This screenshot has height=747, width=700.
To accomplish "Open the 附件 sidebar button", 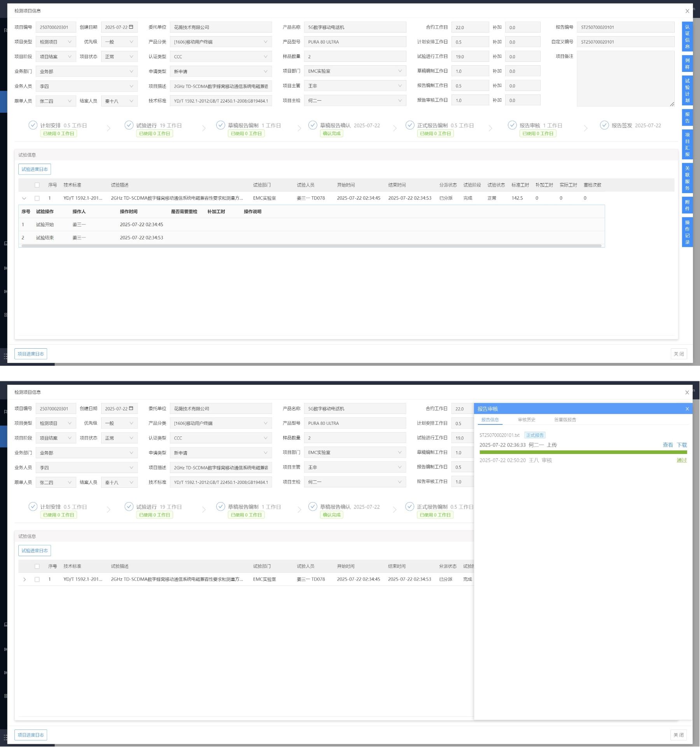I will pos(687,205).
